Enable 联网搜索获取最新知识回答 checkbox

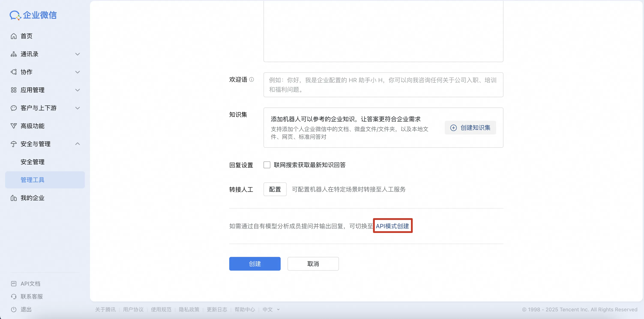267,165
